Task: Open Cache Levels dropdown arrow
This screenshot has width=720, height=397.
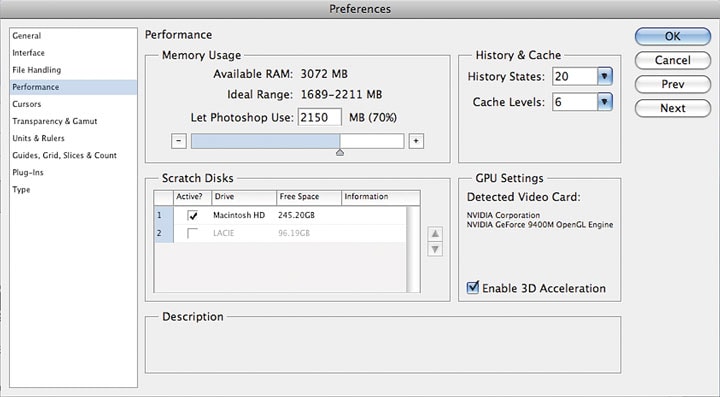Action: (x=605, y=102)
